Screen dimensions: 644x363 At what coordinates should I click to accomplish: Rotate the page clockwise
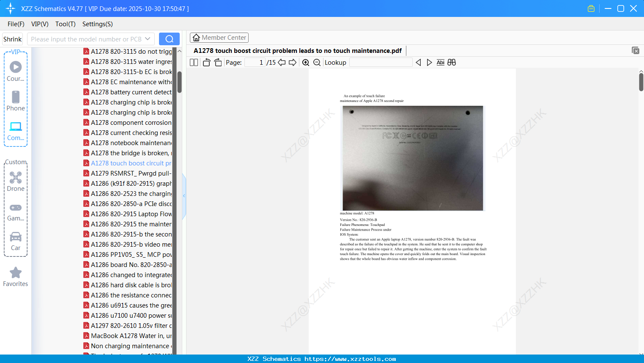coord(218,63)
